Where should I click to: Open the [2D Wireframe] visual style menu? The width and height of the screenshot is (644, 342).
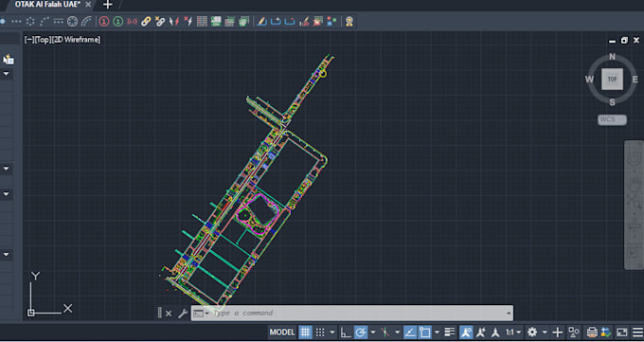coord(76,40)
